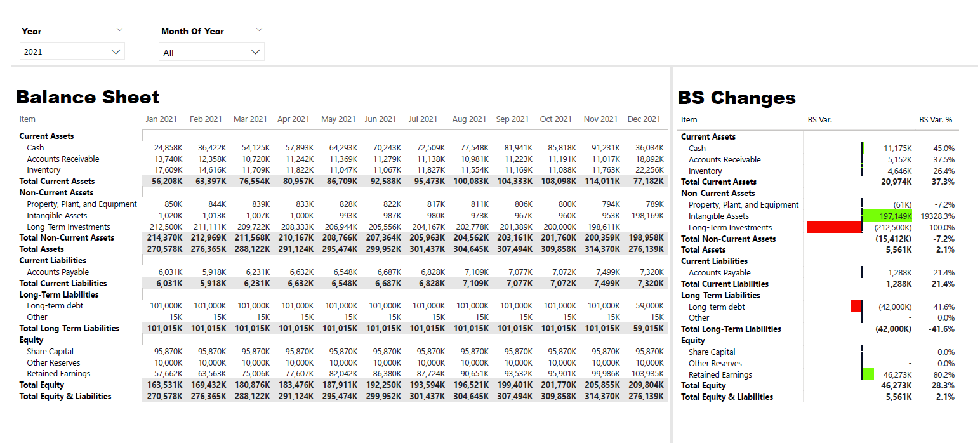Click Total Equity Dec value 209,804K
Screen dimensions: 980x443
[646, 385]
